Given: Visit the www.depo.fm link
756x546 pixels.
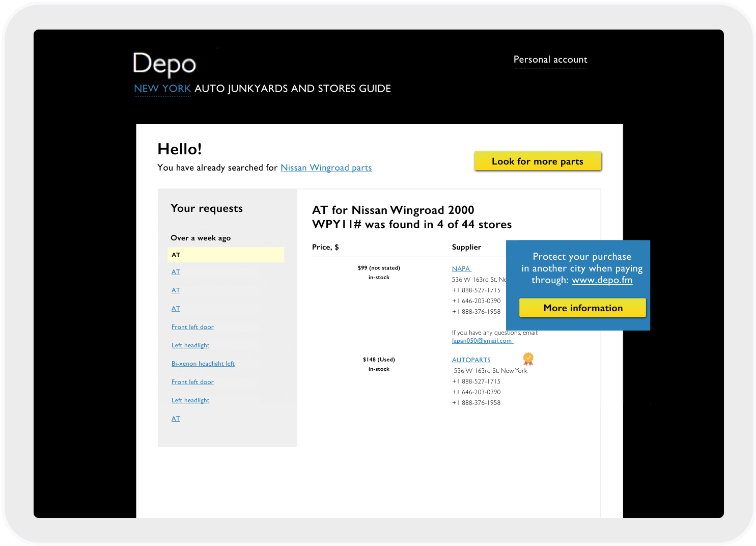Looking at the screenshot, I should [x=602, y=280].
